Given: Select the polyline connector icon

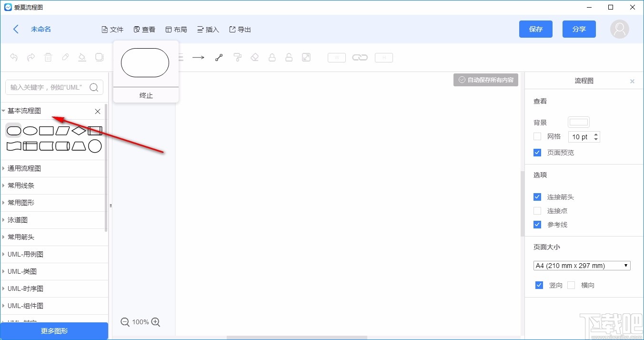Looking at the screenshot, I should tap(219, 57).
